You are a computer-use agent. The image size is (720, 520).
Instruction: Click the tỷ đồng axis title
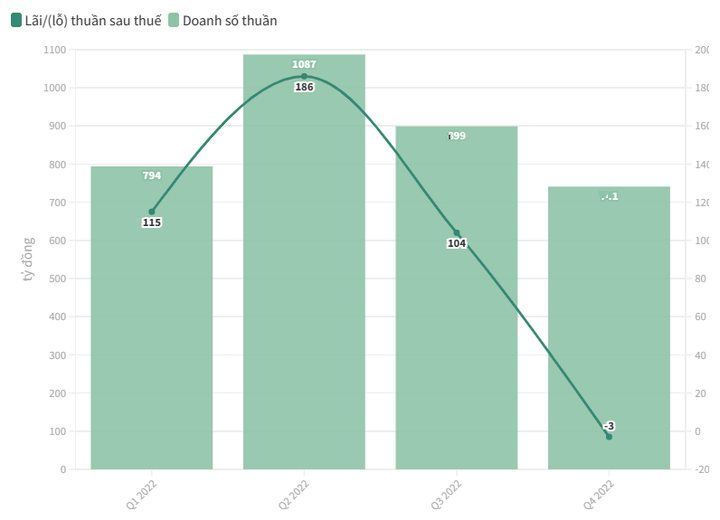click(29, 258)
